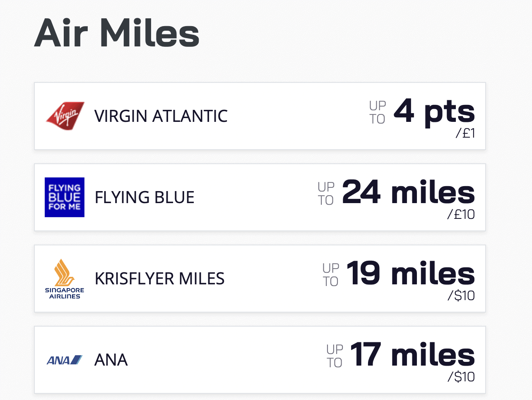The height and width of the screenshot is (400, 532).
Task: Select the KRISFLYER MILES label
Action: [160, 279]
